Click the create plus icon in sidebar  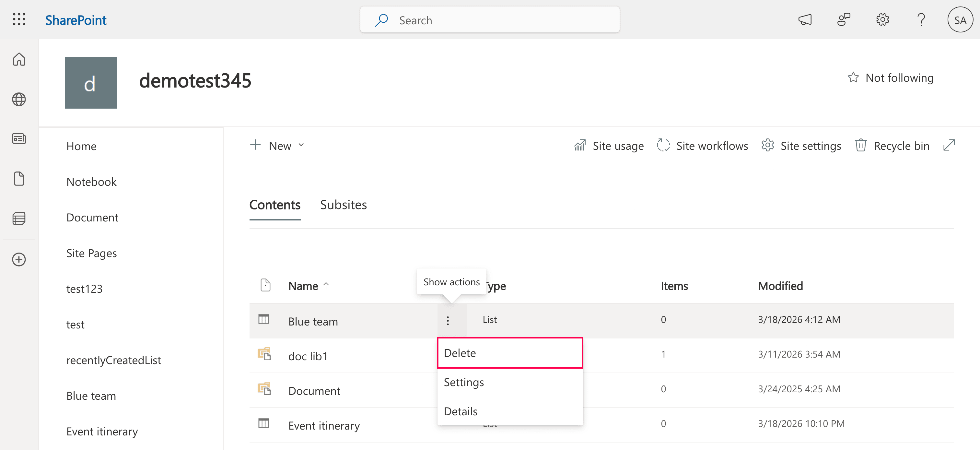pyautogui.click(x=19, y=259)
